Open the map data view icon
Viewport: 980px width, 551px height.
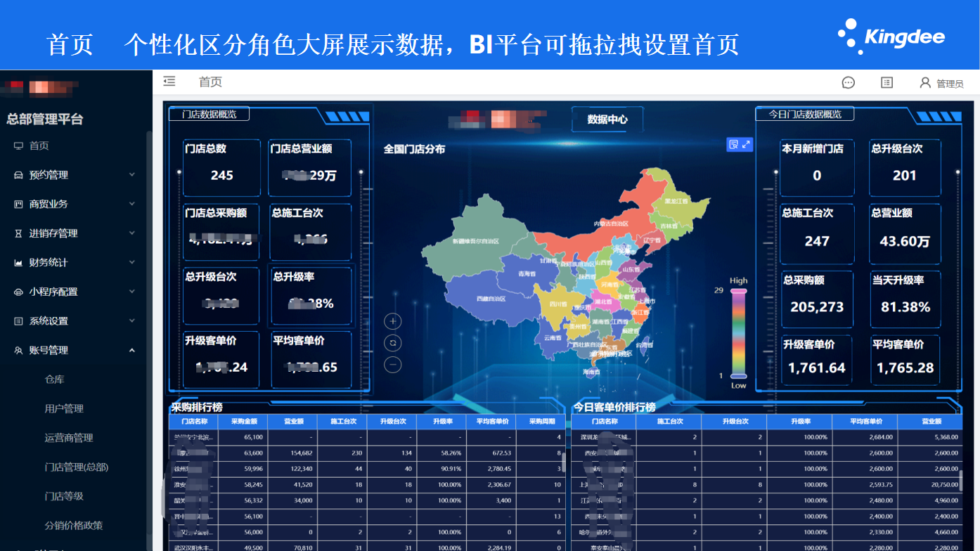coord(733,144)
